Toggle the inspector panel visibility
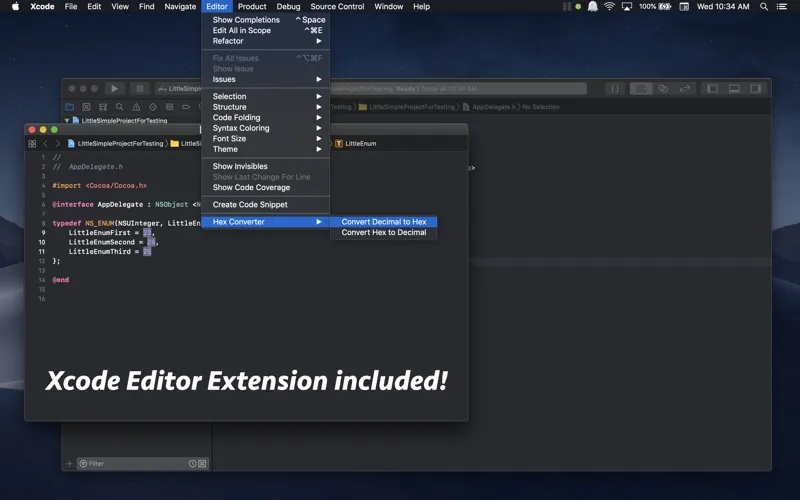800x500 pixels. tap(756, 89)
